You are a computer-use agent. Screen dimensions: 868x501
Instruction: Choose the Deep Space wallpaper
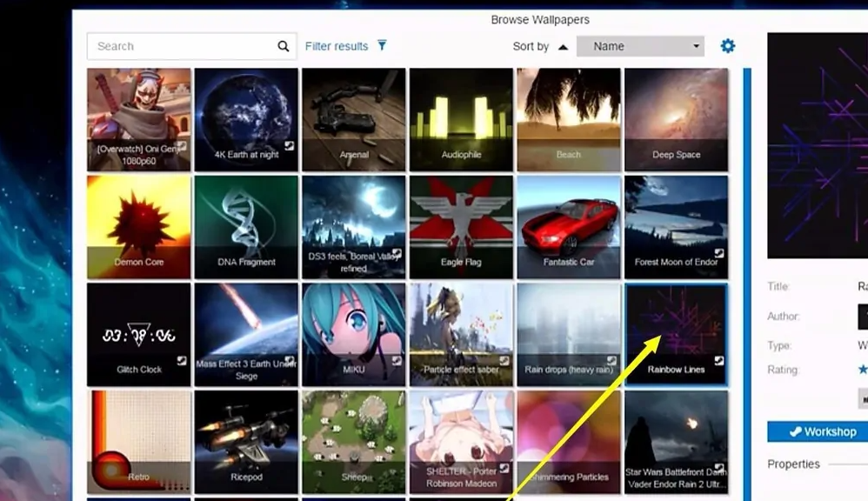pos(676,119)
